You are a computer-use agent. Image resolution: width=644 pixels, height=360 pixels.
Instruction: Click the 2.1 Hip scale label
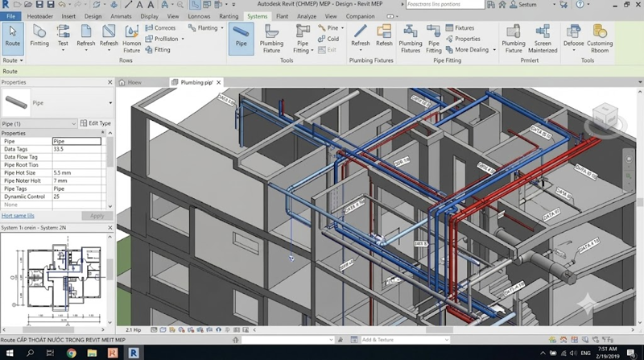[x=133, y=330]
